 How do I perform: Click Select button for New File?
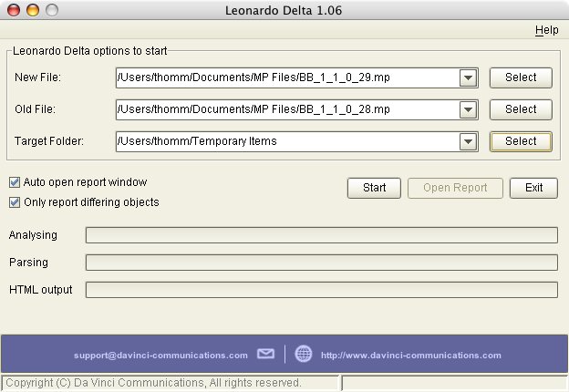521,78
